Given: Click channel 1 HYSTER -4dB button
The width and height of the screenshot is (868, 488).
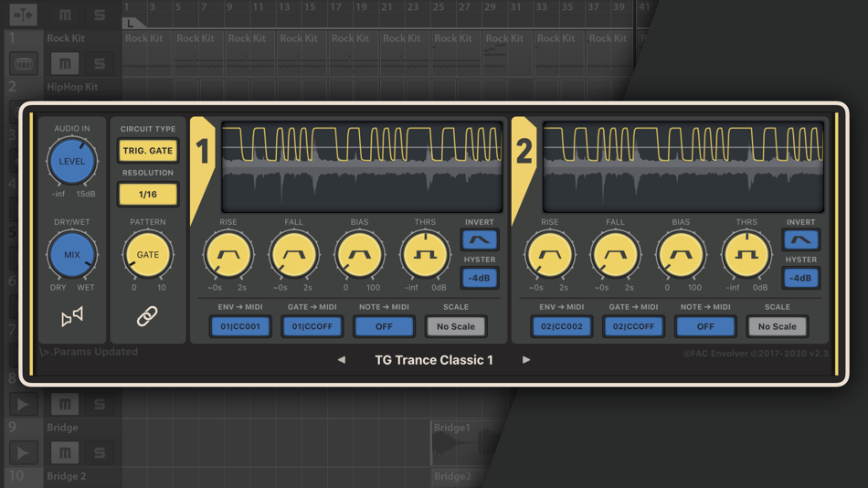Looking at the screenshot, I should (480, 278).
